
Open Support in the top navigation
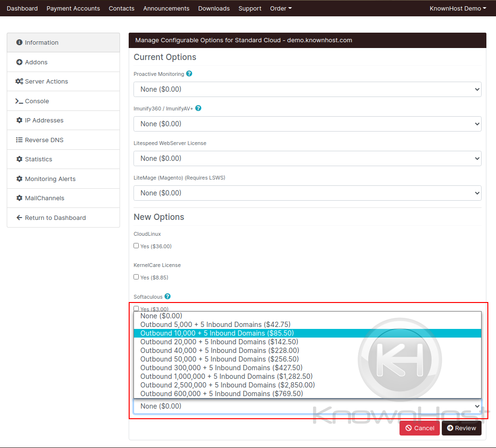[x=250, y=9]
